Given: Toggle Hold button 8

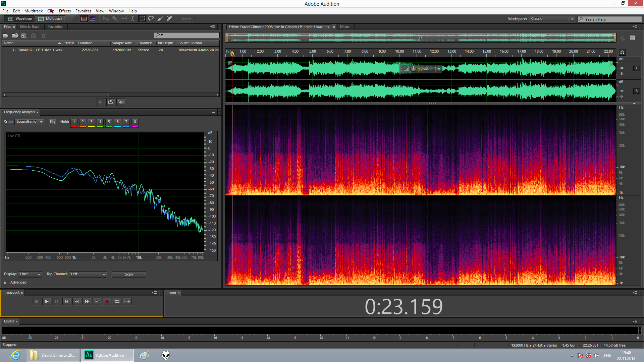Looking at the screenshot, I should 135,122.
